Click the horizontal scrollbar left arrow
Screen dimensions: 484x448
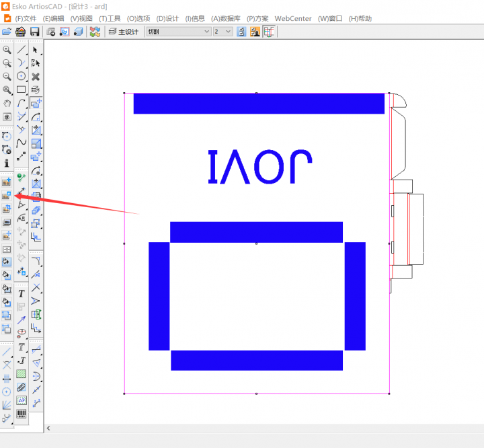click(x=48, y=428)
